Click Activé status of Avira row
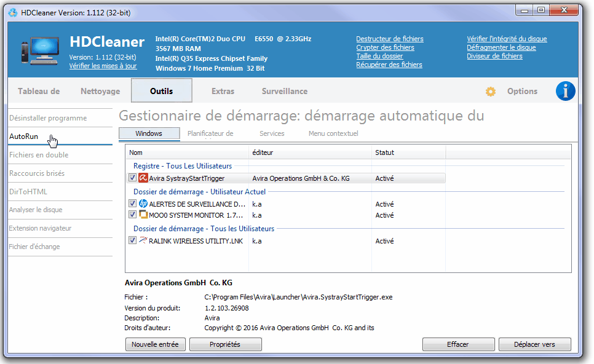The width and height of the screenshot is (594, 364). pyautogui.click(x=384, y=178)
